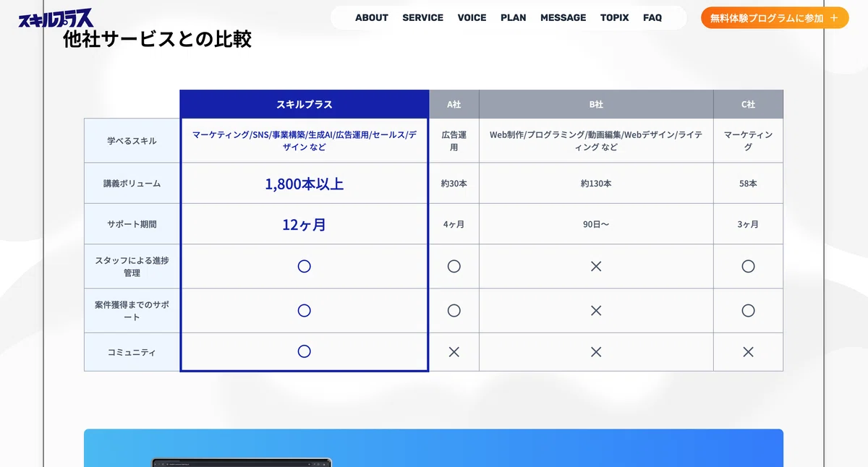The image size is (868, 467).
Task: Click the 学べるスキル row label
Action: (132, 141)
